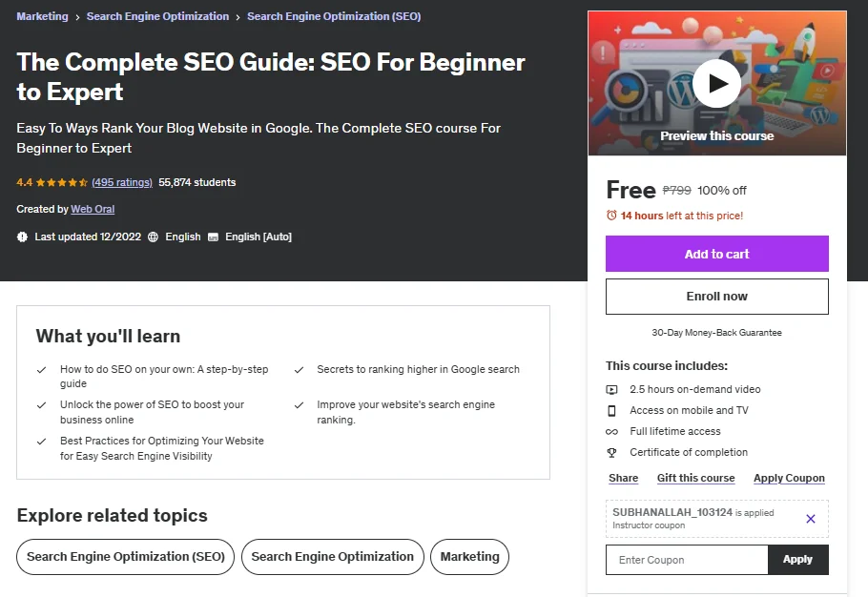Click the infinity lifetime access icon
Image resolution: width=868 pixels, height=597 pixels.
[x=611, y=432]
